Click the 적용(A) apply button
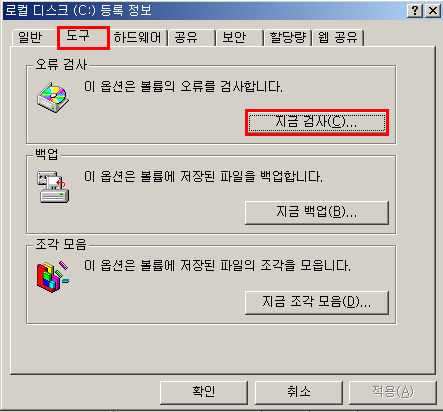The height and width of the screenshot is (412, 443). pos(393,392)
